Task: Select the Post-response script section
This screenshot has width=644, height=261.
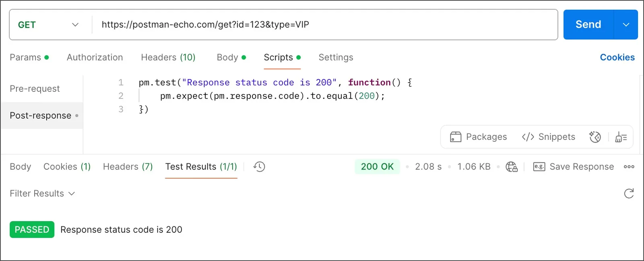Action: pyautogui.click(x=42, y=116)
